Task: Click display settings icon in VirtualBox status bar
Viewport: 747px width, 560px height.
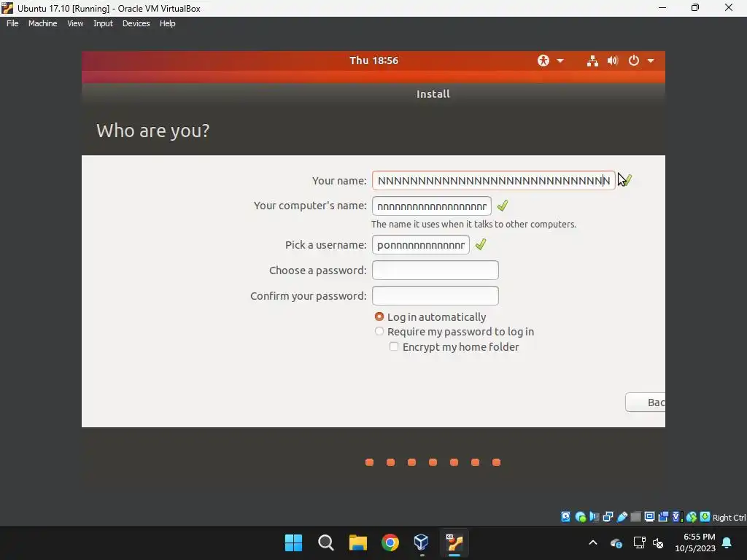Action: [649, 517]
